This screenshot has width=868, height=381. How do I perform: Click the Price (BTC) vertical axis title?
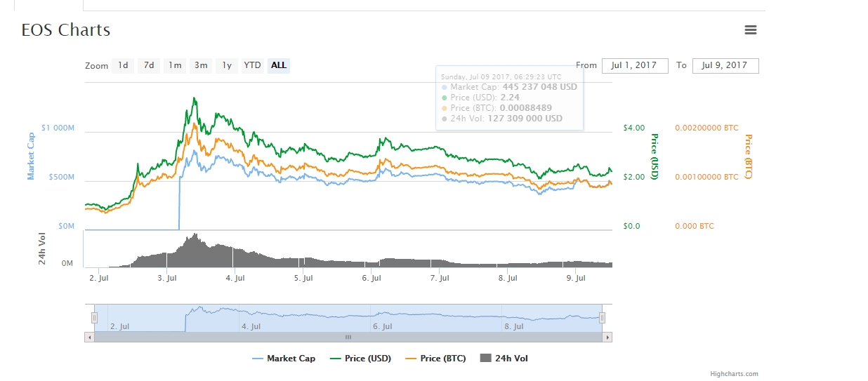749,156
